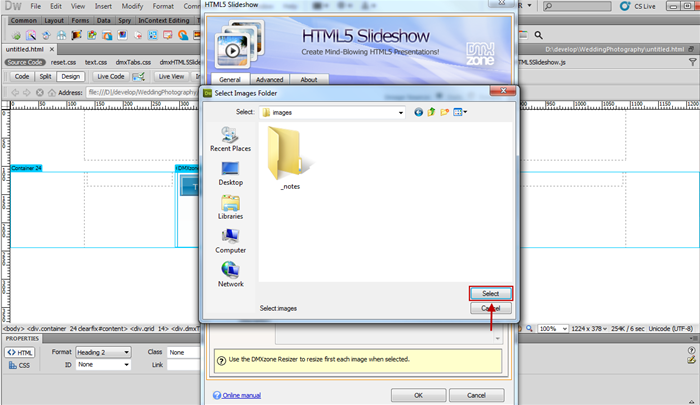Go up one folder level in file dialog
Image resolution: width=700 pixels, height=405 pixels.
(431, 112)
